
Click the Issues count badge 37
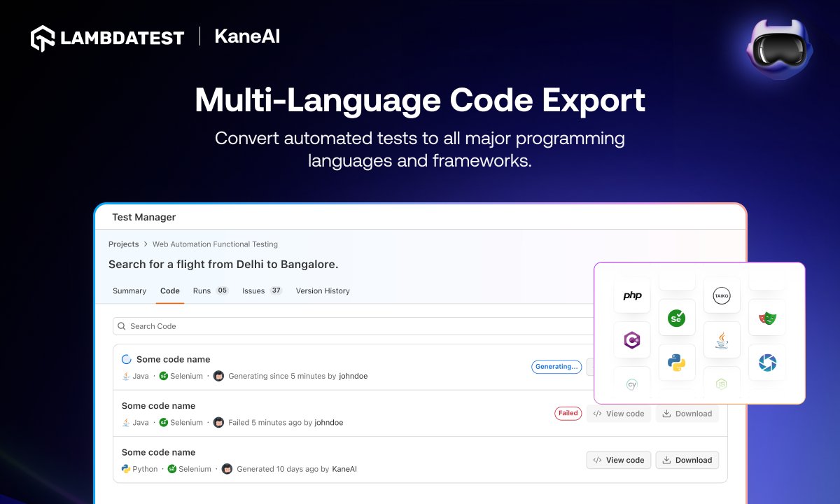276,290
